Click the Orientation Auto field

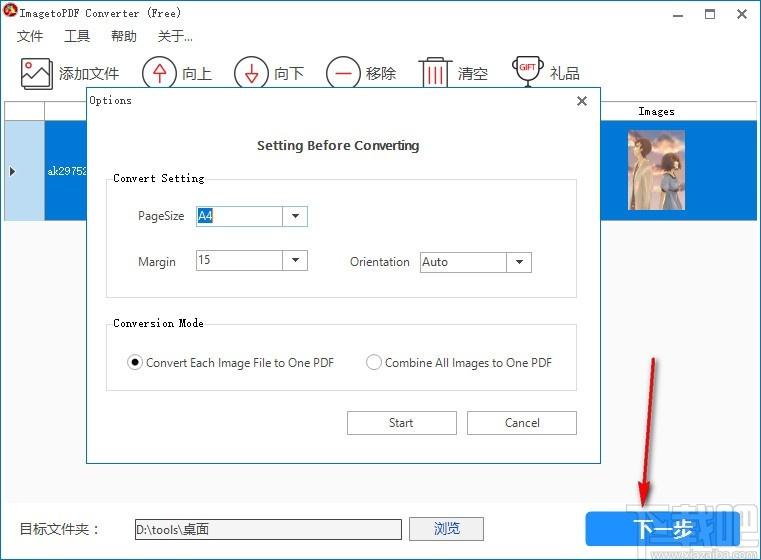pos(463,262)
